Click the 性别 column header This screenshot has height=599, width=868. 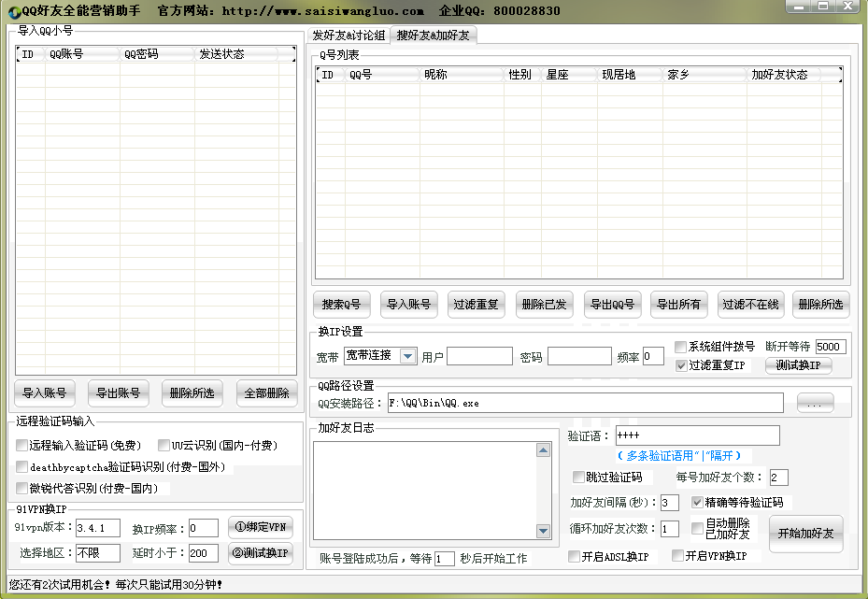click(x=522, y=75)
